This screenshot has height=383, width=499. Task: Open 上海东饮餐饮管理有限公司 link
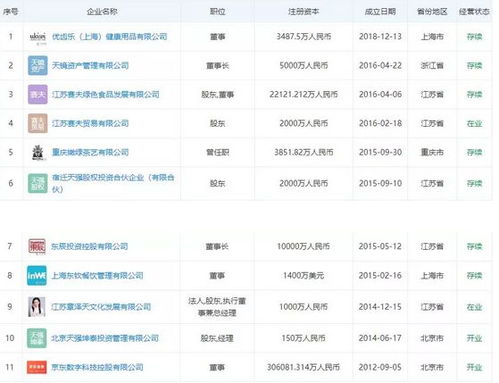(x=97, y=276)
